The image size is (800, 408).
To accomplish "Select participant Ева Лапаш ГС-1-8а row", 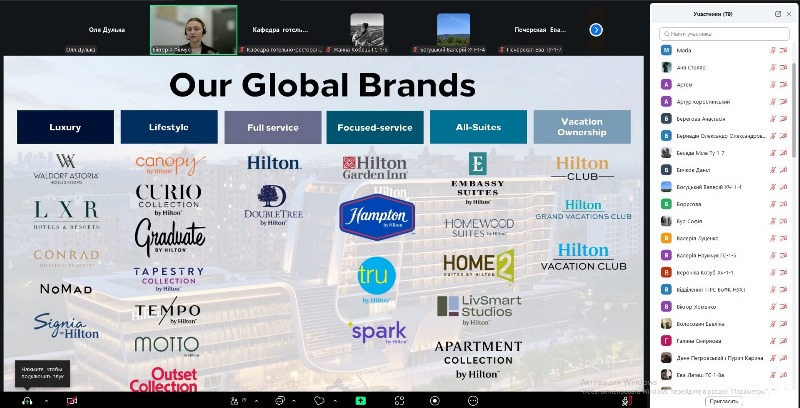I will pyautogui.click(x=725, y=375).
